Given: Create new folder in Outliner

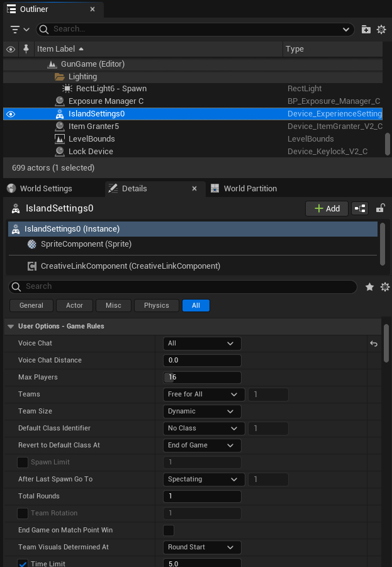Looking at the screenshot, I should [366, 30].
